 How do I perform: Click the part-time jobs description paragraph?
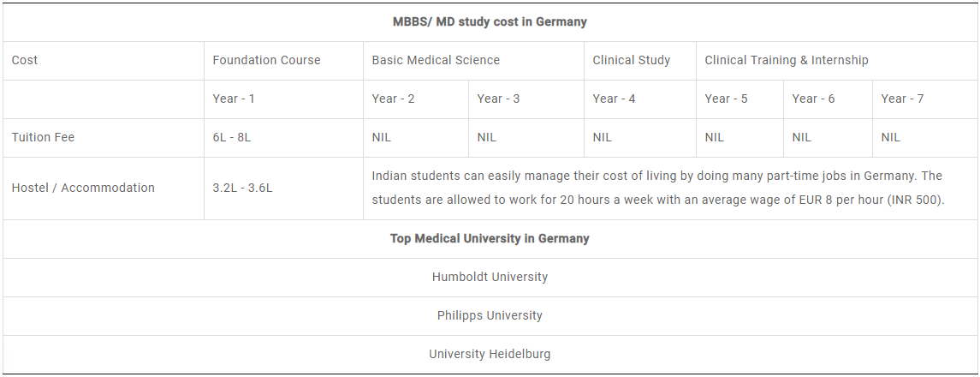point(657,188)
